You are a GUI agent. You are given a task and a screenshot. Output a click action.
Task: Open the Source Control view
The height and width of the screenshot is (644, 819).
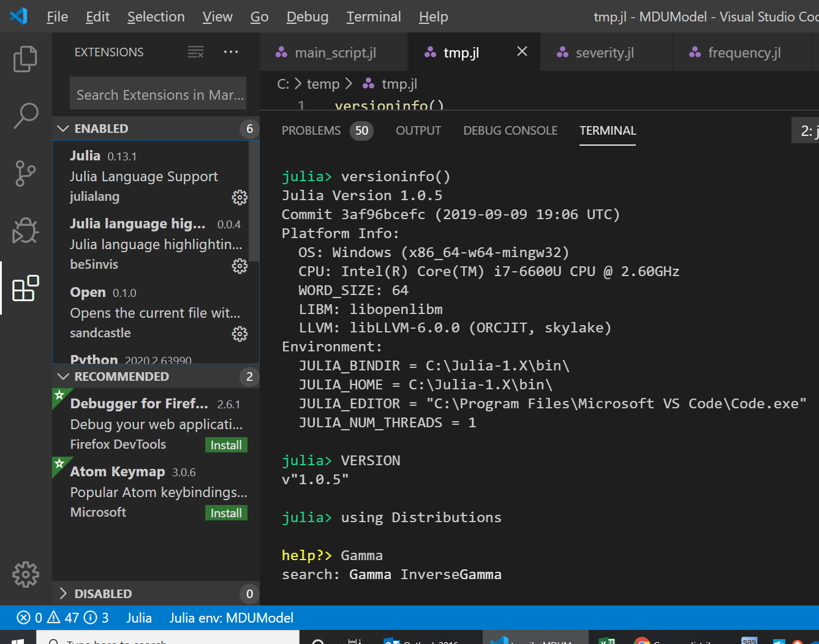click(x=25, y=173)
